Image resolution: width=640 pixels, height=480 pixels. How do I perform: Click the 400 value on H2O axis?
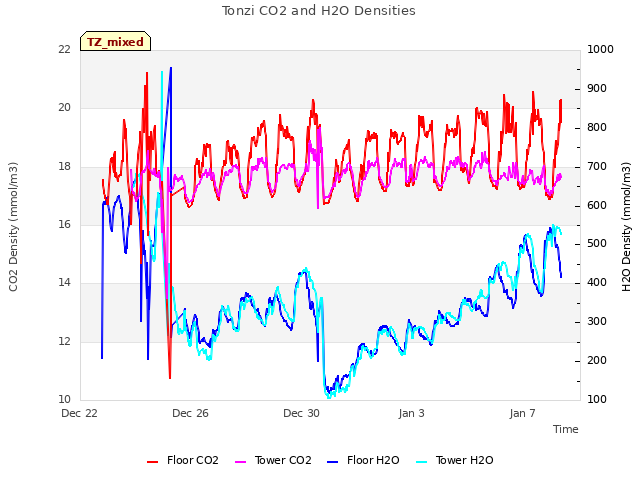click(x=597, y=282)
